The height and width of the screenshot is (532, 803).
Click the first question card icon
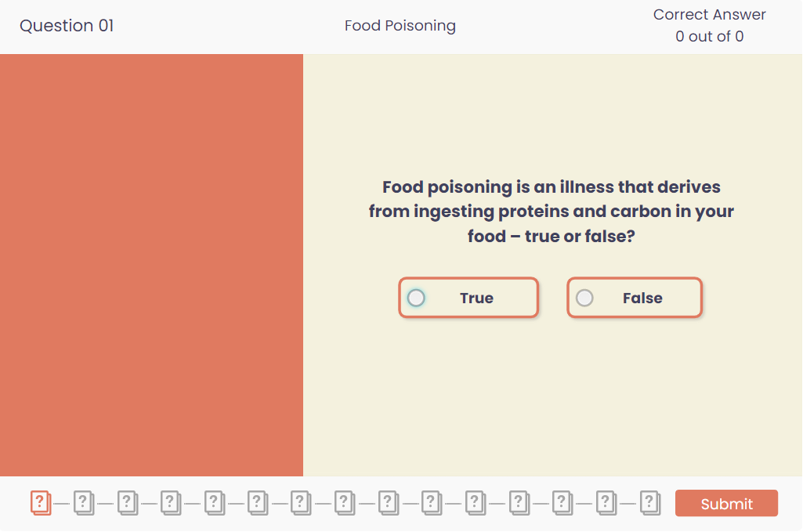pyautogui.click(x=41, y=502)
